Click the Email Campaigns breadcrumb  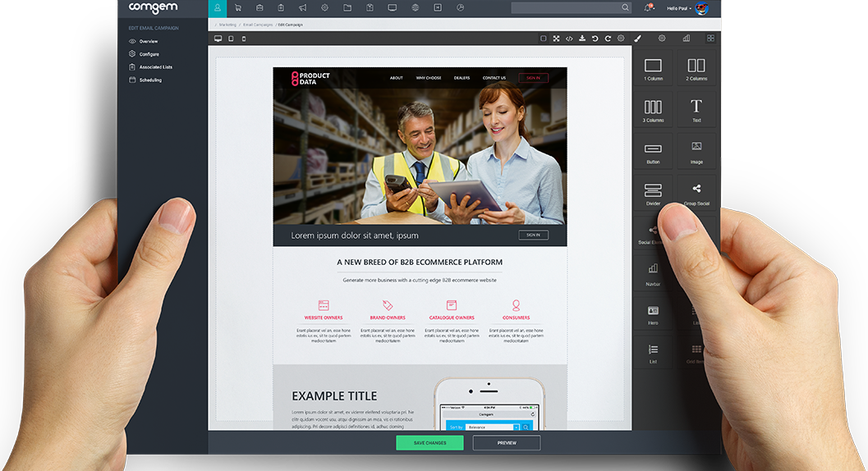pos(257,25)
